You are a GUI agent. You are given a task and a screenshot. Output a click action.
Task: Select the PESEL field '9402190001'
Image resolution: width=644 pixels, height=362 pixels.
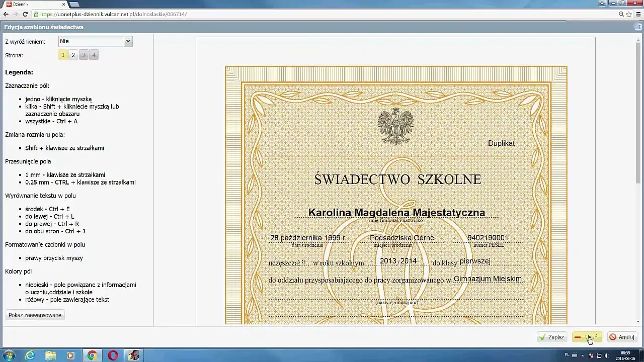click(x=488, y=238)
